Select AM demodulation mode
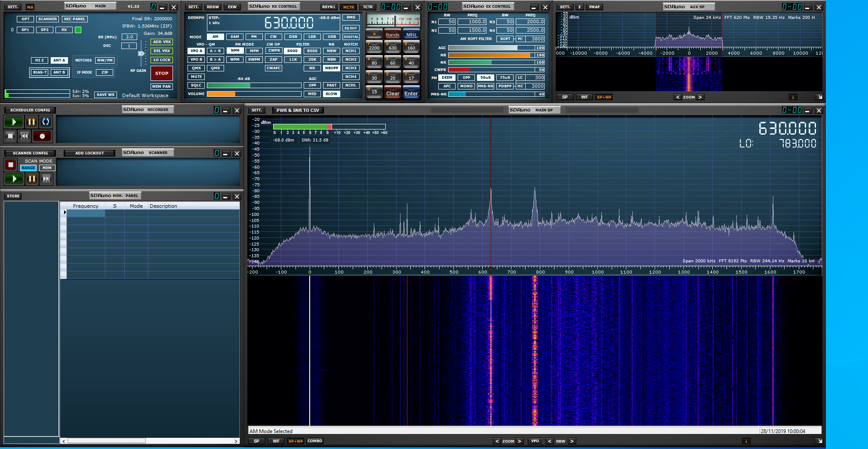 pyautogui.click(x=215, y=37)
